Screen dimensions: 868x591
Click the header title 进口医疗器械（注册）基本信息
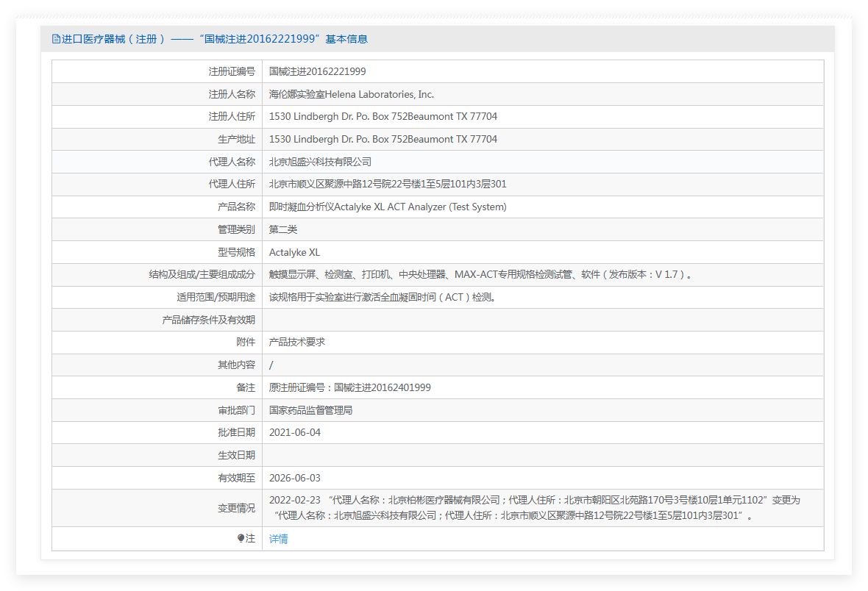(215, 39)
